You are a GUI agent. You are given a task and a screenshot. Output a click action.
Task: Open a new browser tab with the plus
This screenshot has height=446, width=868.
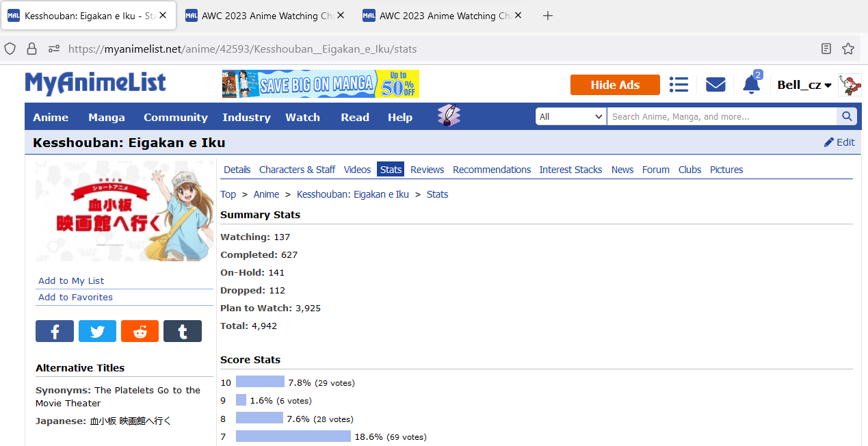point(547,15)
